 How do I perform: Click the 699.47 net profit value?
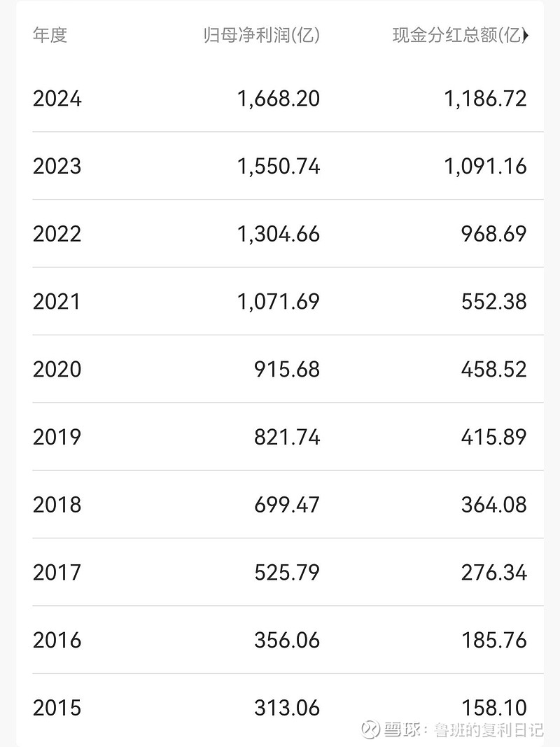(x=286, y=505)
